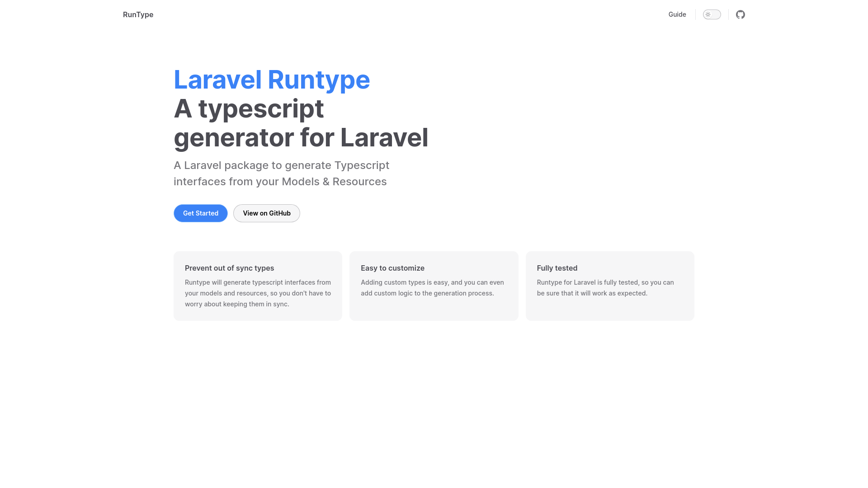868x488 pixels.
Task: Toggle the dark mode appearance switch
Action: (x=712, y=14)
